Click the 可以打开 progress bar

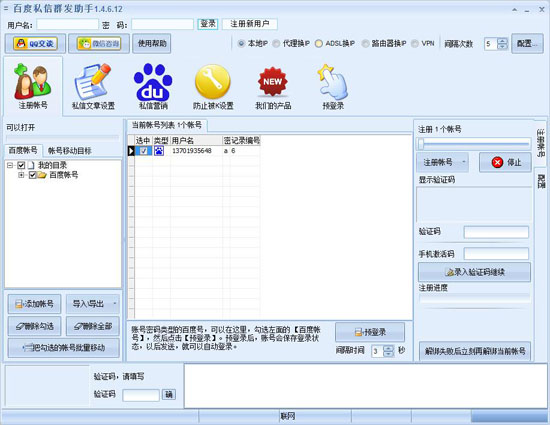[x=62, y=138]
